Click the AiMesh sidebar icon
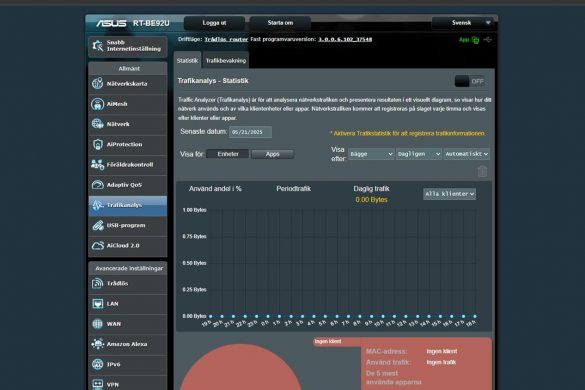This screenshot has height=390, width=585. 98,104
